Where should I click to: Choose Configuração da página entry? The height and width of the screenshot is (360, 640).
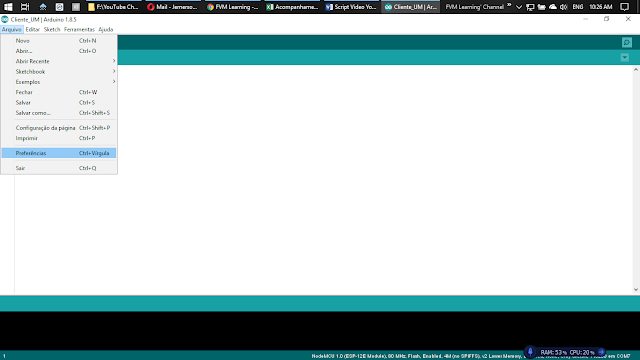59,128
